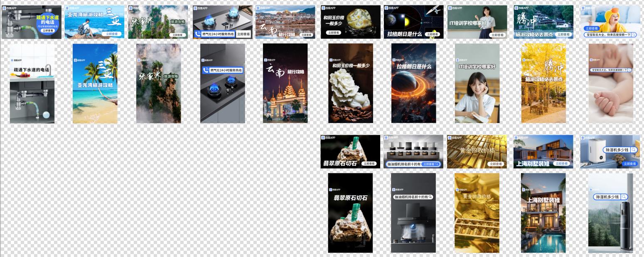
Task: Click 立即查看 on landscape 拉格朗日是什么 banner
Action: coord(433,35)
